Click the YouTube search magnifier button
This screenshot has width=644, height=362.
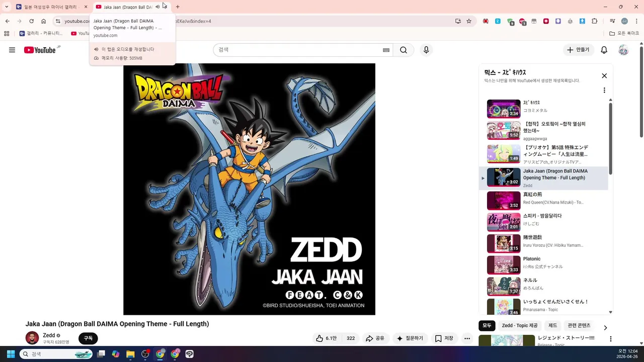pos(404,50)
